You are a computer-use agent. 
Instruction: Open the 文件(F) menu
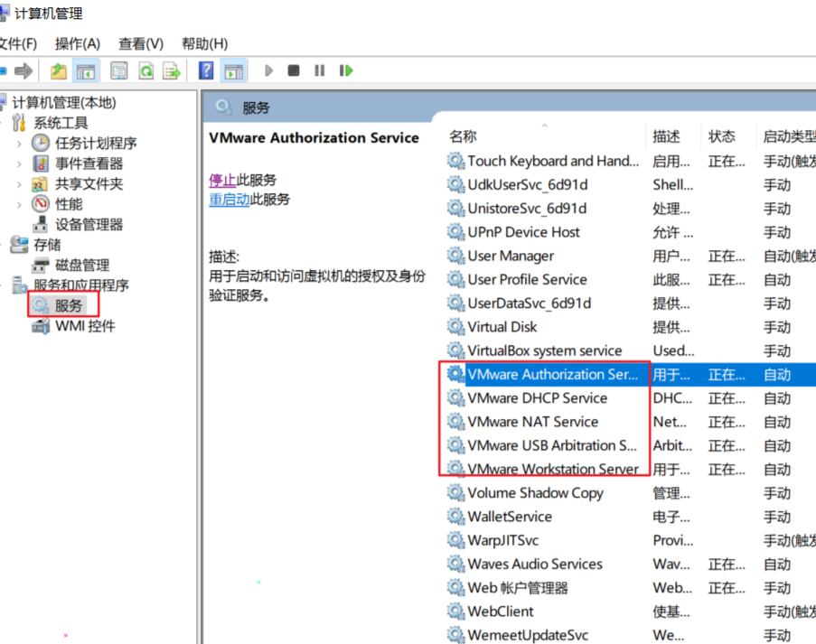coord(18,43)
